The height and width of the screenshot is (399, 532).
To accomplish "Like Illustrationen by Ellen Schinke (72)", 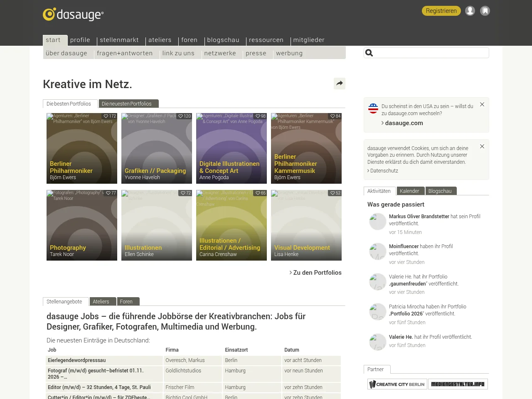I will pyautogui.click(x=186, y=193).
